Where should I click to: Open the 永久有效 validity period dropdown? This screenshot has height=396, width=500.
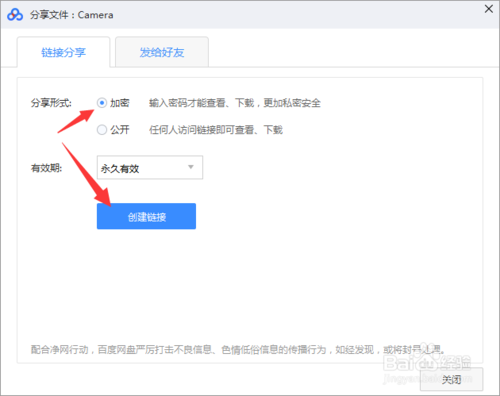150,167
